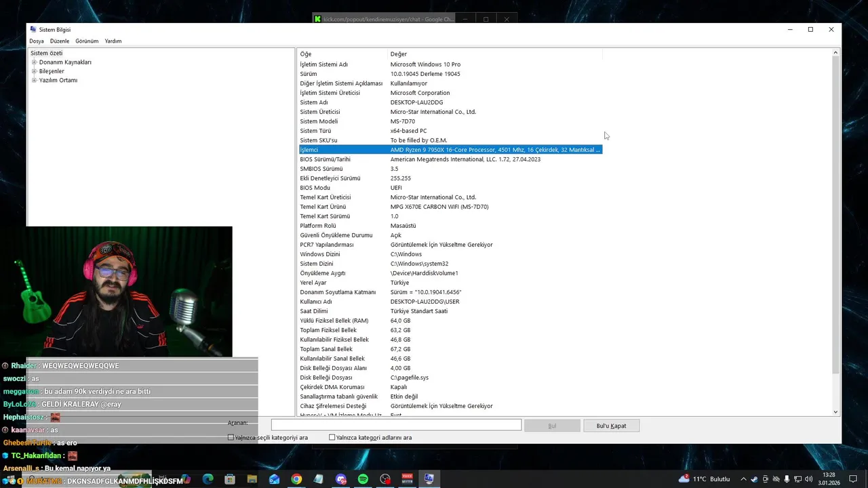868x488 pixels.
Task: Select the Yazılım Ortamı tree label
Action: (58, 80)
